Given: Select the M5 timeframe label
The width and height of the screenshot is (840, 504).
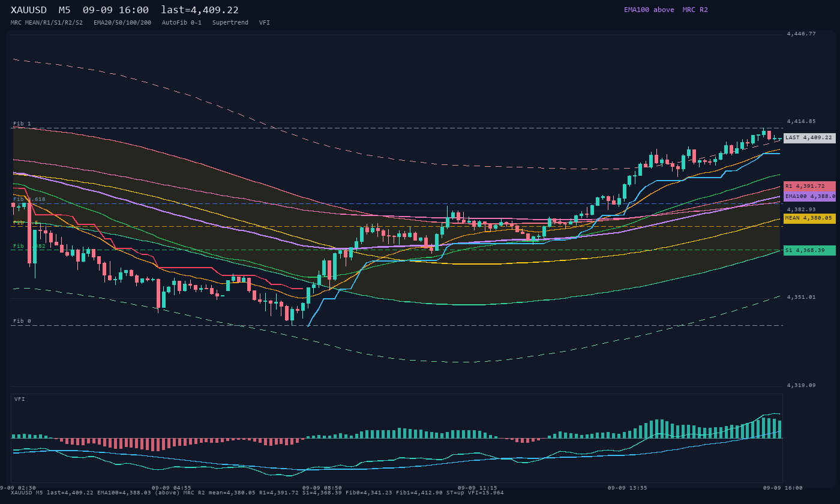Looking at the screenshot, I should click(65, 10).
